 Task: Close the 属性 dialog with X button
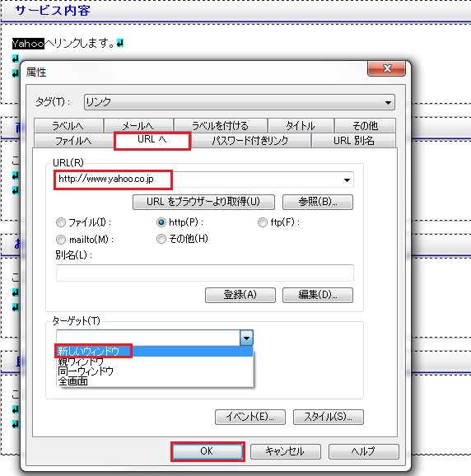click(x=386, y=68)
